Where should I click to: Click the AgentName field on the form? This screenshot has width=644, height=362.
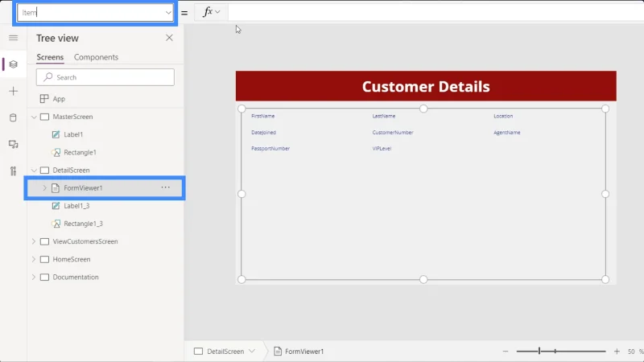[x=507, y=133]
